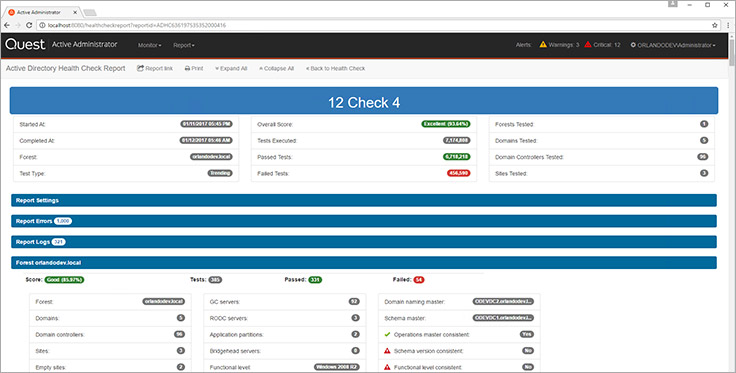Viewport: 736px width, 373px height.
Task: Expand the Report Errors section
Action: pos(364,221)
